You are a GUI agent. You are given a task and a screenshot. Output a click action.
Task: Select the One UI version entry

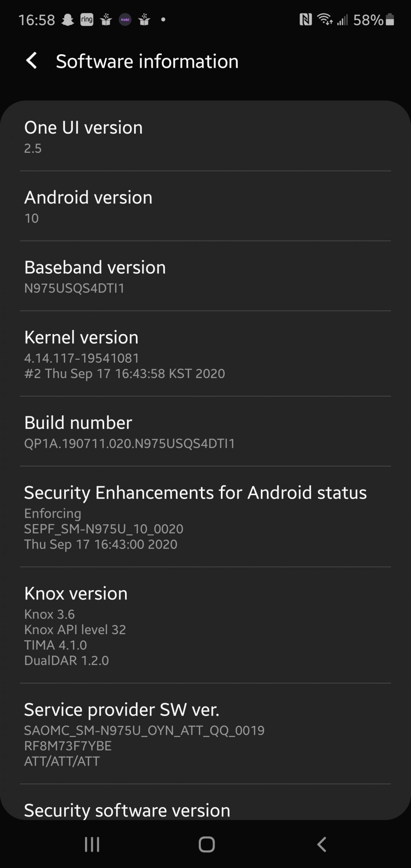pyautogui.click(x=205, y=136)
